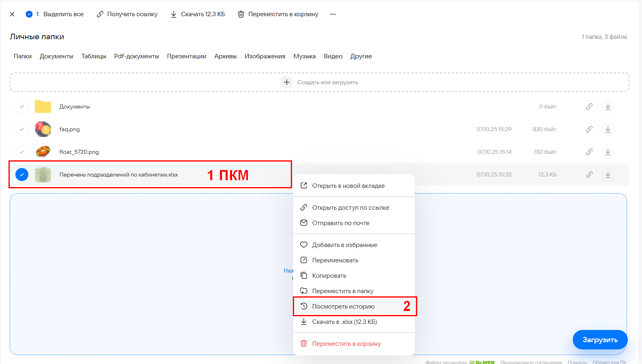
Task: Click link icon for the xlsx file row
Action: click(589, 175)
